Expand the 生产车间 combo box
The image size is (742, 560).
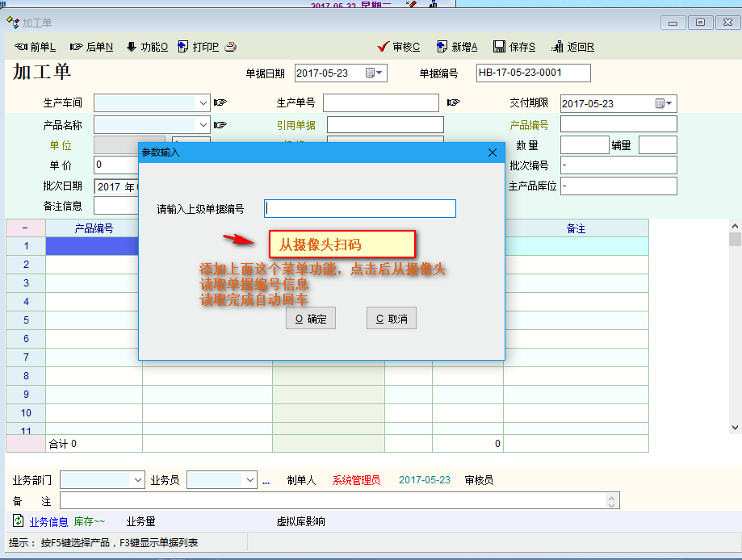pyautogui.click(x=203, y=103)
